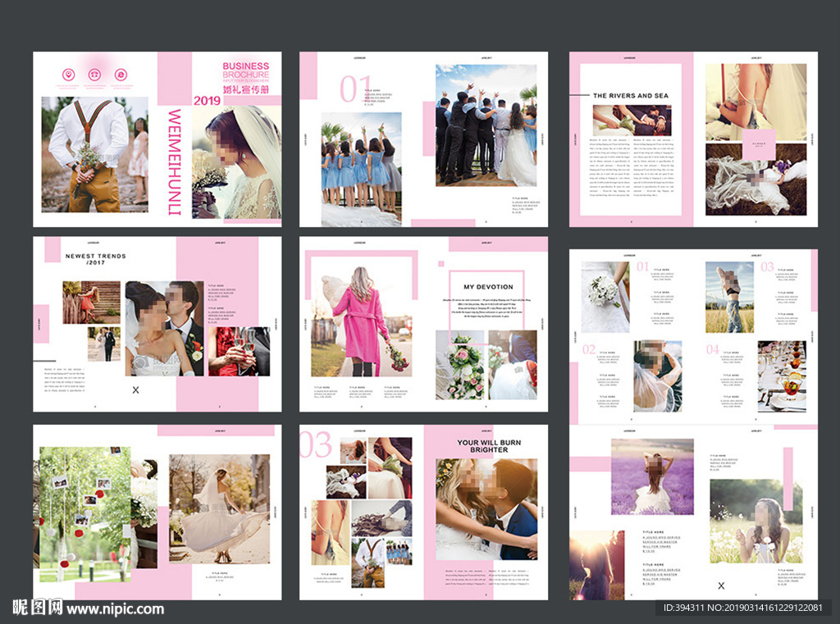Select the lavender field photo
The width and height of the screenshot is (840, 624).
(651, 476)
